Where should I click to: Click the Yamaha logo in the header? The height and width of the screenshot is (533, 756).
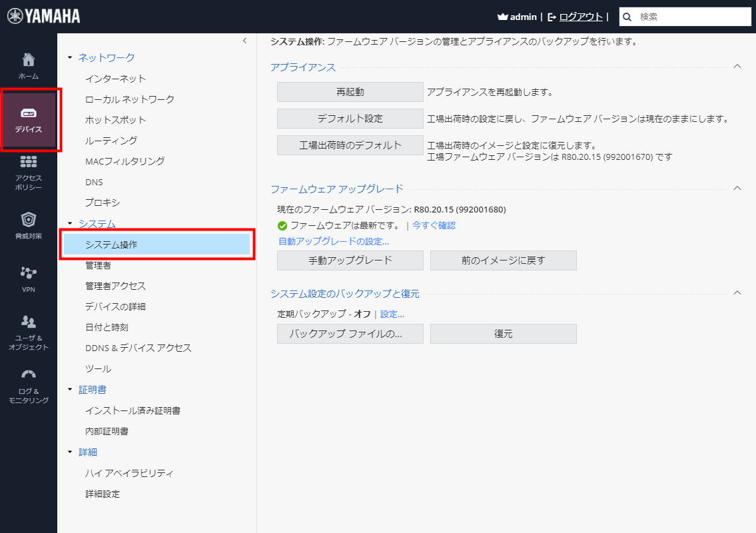coord(41,15)
